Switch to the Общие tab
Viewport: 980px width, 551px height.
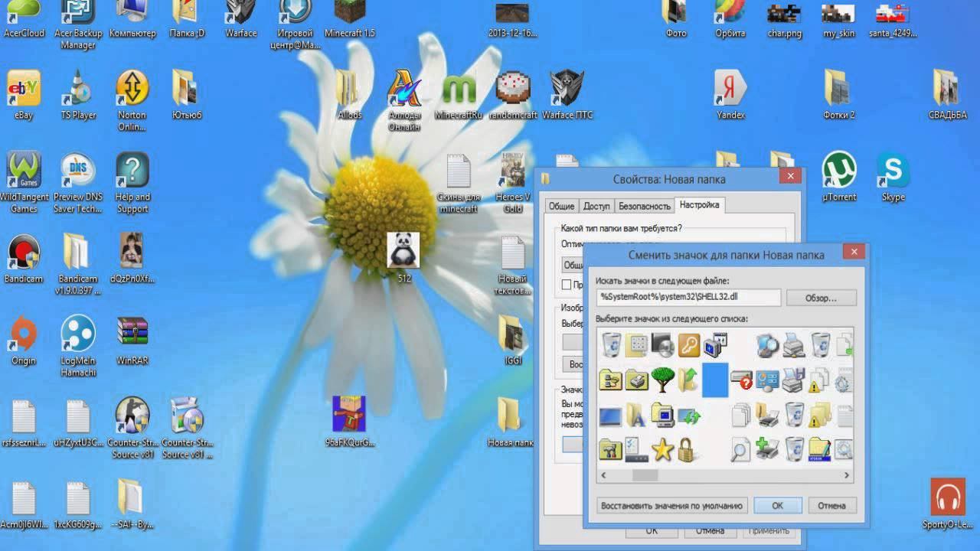(x=561, y=206)
